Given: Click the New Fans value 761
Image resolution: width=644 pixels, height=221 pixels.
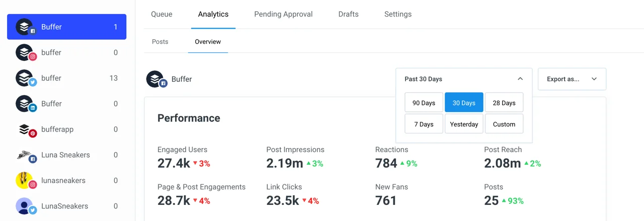Looking at the screenshot, I should pyautogui.click(x=386, y=200).
